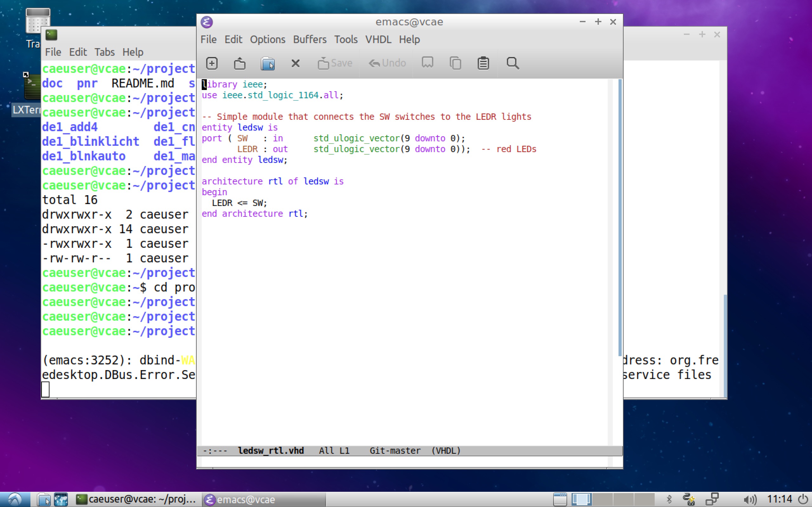Viewport: 812px width, 507px height.
Task: Click the Cut toolbar icon
Action: [x=427, y=62]
